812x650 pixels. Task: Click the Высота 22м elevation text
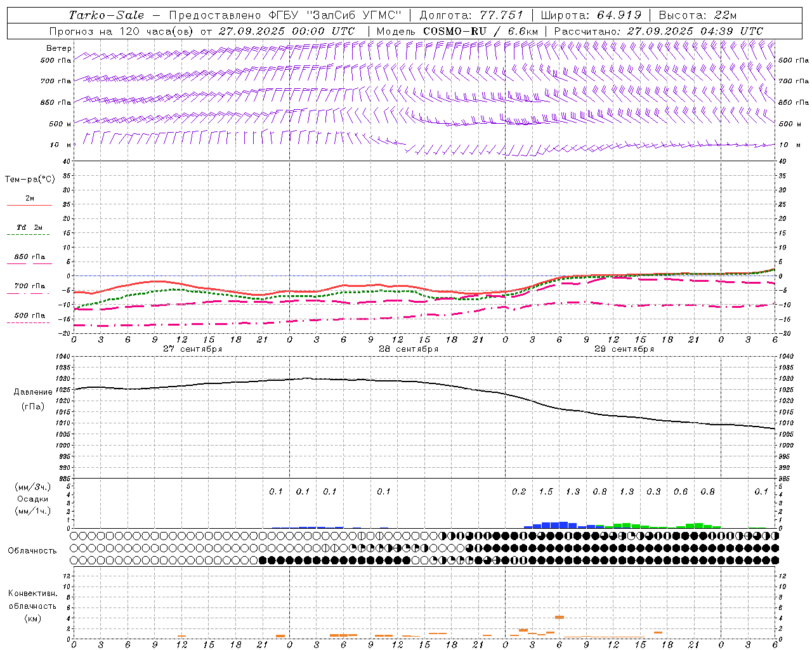698,15
